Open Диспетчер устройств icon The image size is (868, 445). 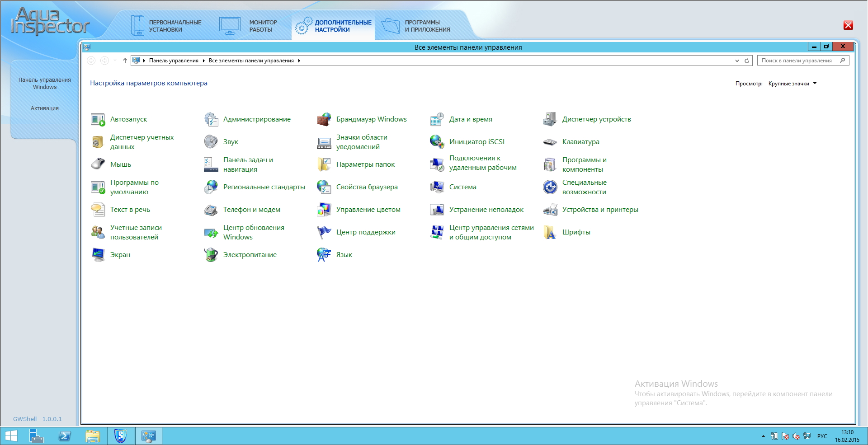click(x=550, y=119)
